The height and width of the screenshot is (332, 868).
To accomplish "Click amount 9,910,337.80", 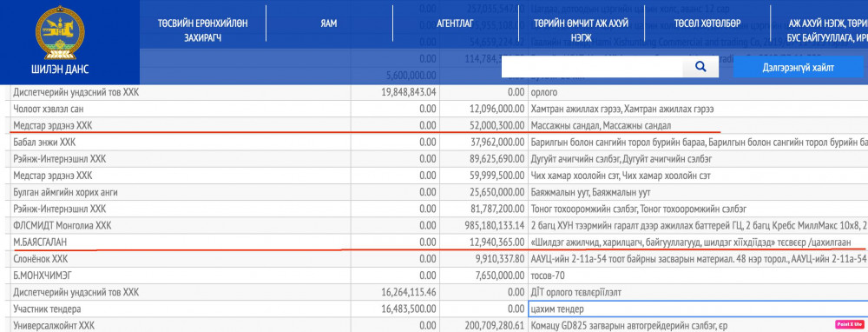I will (x=499, y=259).
